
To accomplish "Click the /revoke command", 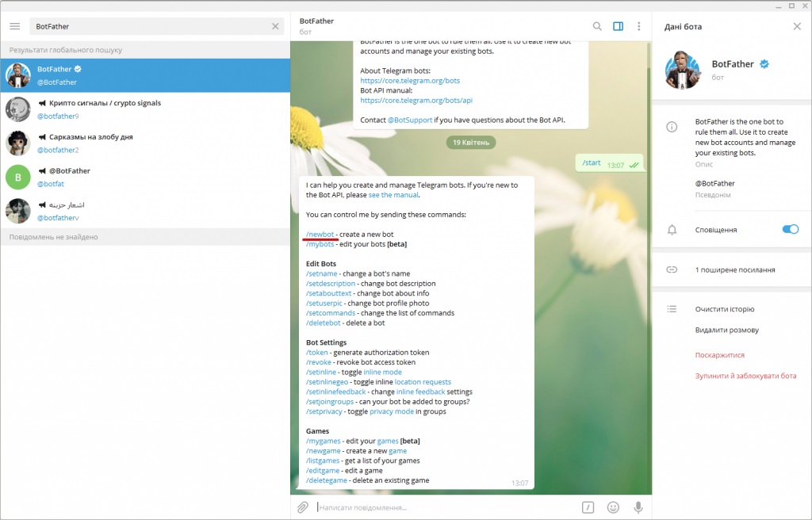I will [x=319, y=362].
